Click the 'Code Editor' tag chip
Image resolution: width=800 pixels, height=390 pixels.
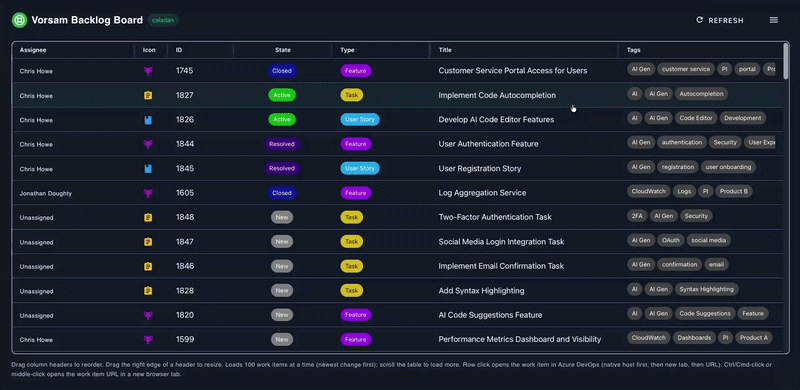pos(695,118)
